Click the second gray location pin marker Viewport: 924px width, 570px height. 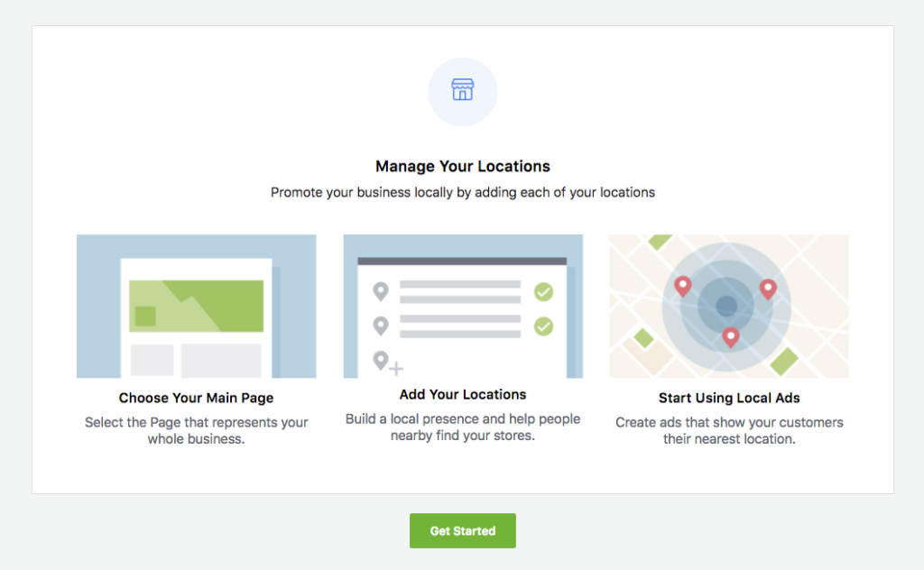click(x=380, y=325)
